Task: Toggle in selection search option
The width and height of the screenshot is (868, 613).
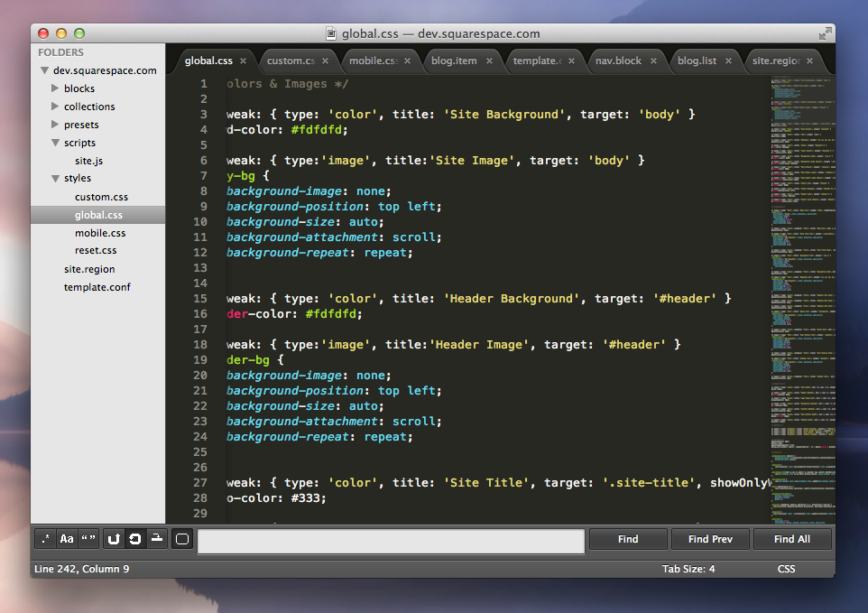Action: 157,539
